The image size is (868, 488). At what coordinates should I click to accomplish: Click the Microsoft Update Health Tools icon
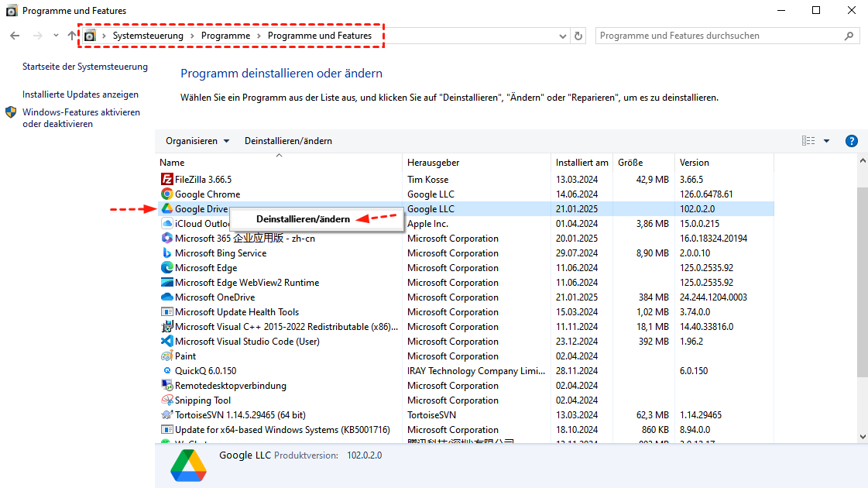[166, 312]
